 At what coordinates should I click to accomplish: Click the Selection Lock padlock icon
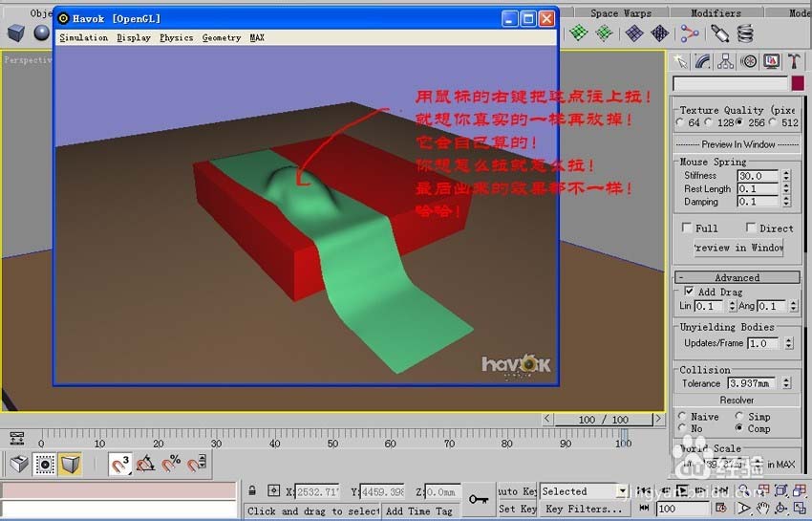click(251, 490)
